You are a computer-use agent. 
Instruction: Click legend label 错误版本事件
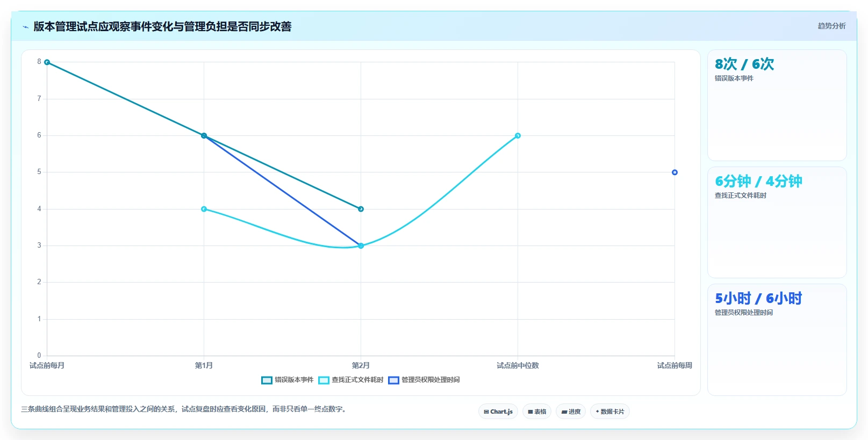point(294,380)
